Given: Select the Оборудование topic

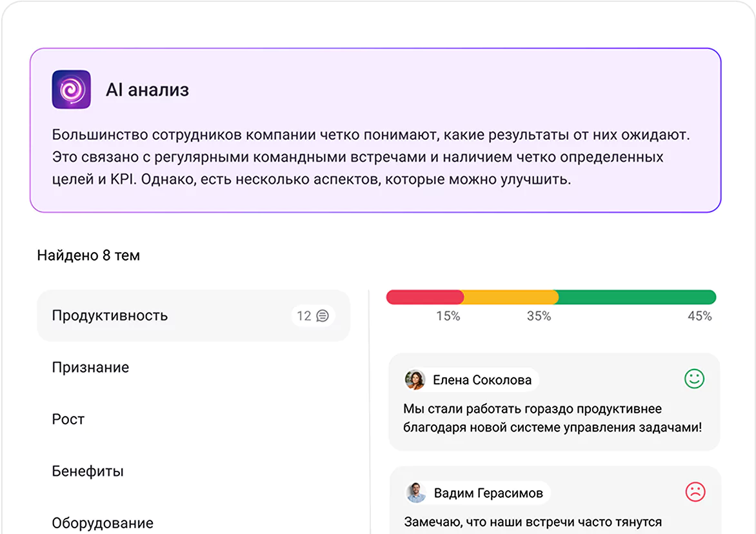Looking at the screenshot, I should (102, 522).
